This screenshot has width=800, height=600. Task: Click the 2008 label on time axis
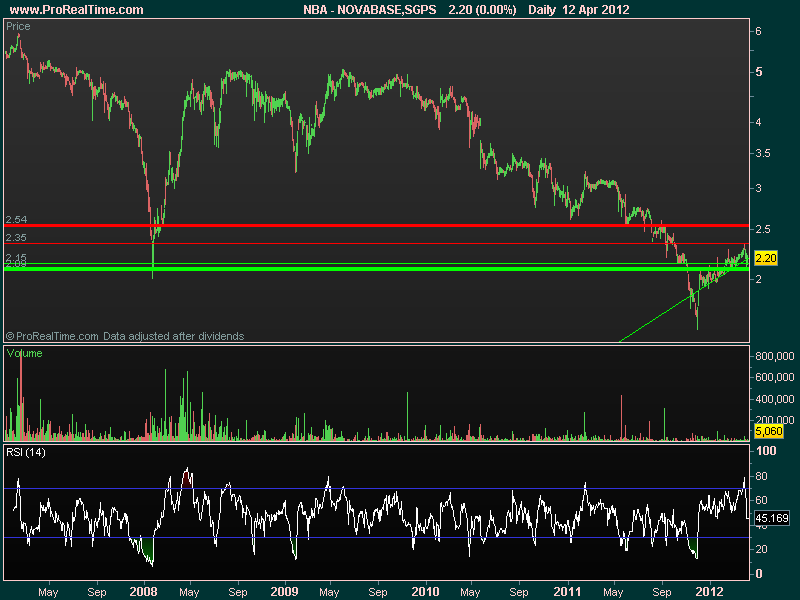pyautogui.click(x=143, y=591)
